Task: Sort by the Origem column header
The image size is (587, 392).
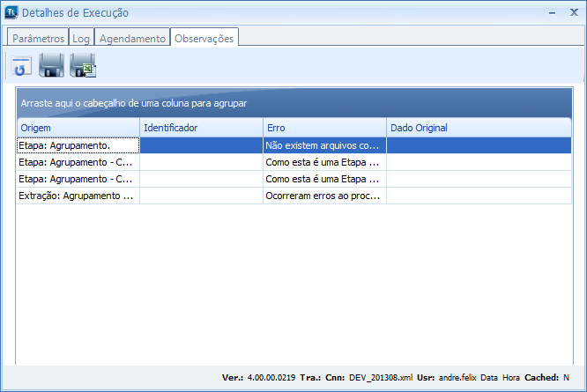Action: click(78, 128)
